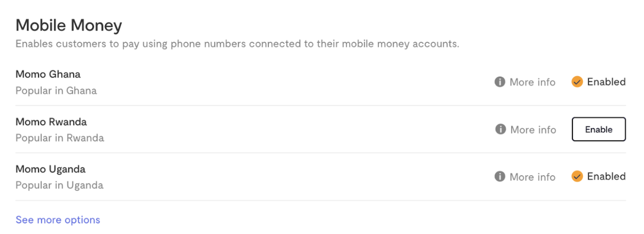Image resolution: width=644 pixels, height=234 pixels.
Task: Click the info icon for Momo Rwanda
Action: tap(500, 129)
